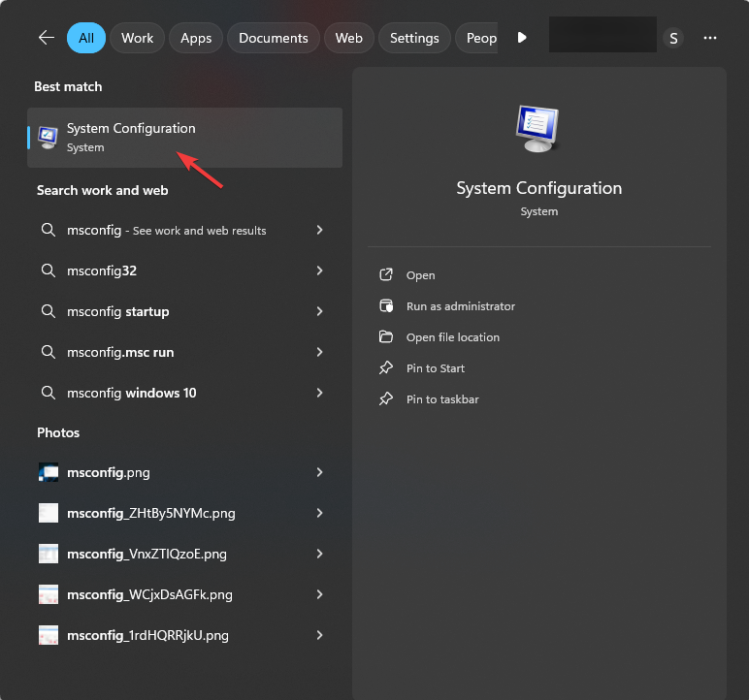Expand the chevron next to msconfig.png
The height and width of the screenshot is (700, 749).
pyautogui.click(x=319, y=472)
